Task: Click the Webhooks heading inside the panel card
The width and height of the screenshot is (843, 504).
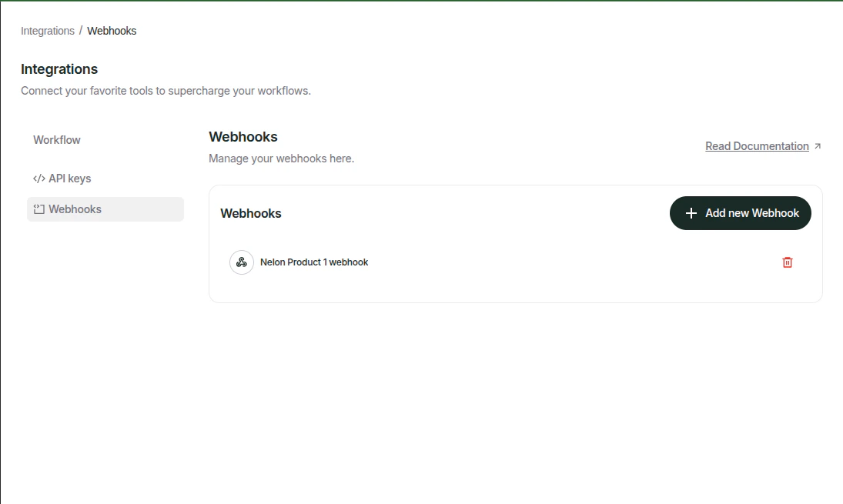Action: [251, 213]
